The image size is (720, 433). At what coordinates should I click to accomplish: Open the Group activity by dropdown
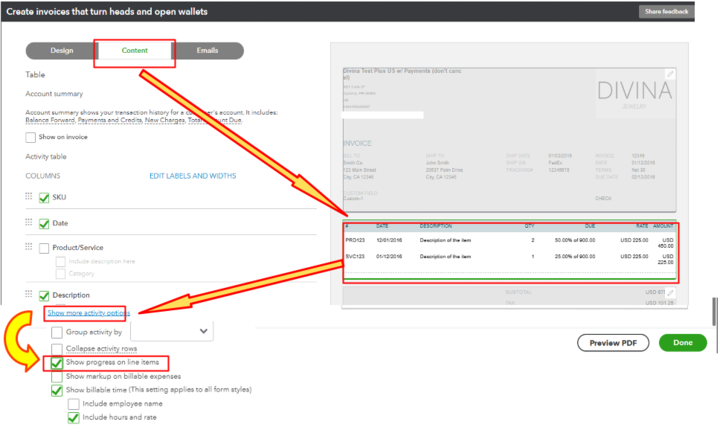click(172, 331)
